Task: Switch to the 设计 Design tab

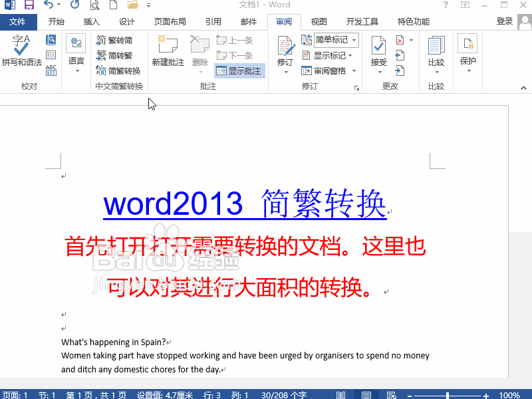Action: click(127, 22)
